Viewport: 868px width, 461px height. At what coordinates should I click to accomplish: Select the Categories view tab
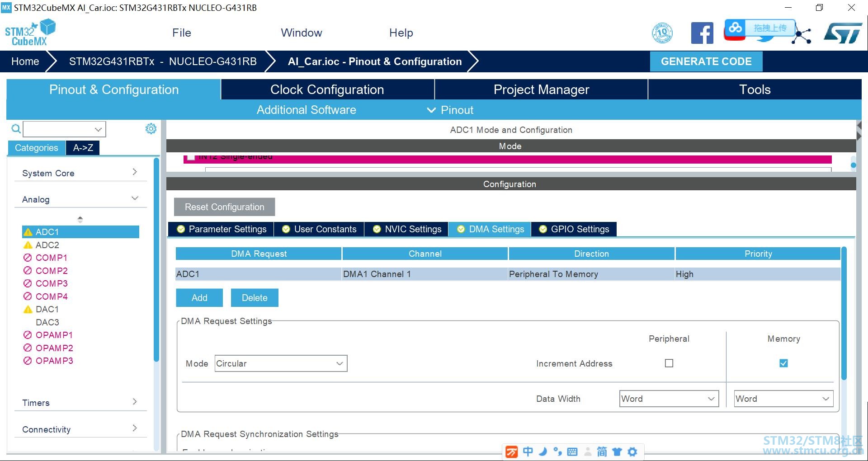[x=37, y=148]
